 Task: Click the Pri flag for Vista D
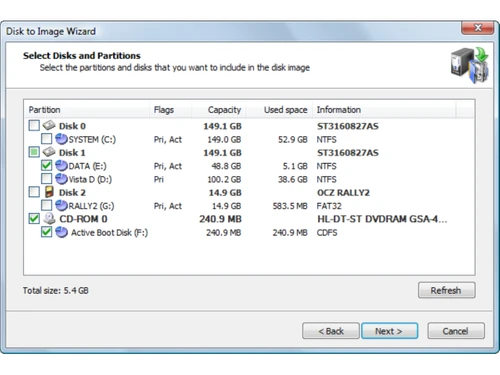pyautogui.click(x=159, y=179)
